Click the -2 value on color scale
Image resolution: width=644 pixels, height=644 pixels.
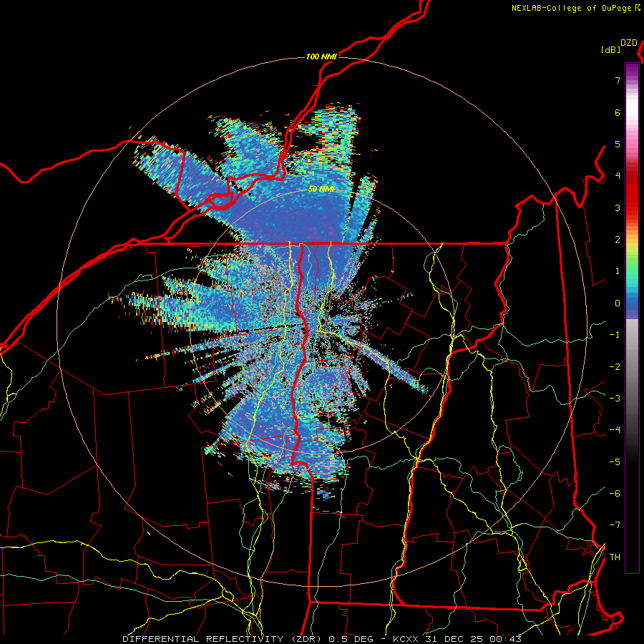[x=615, y=366]
